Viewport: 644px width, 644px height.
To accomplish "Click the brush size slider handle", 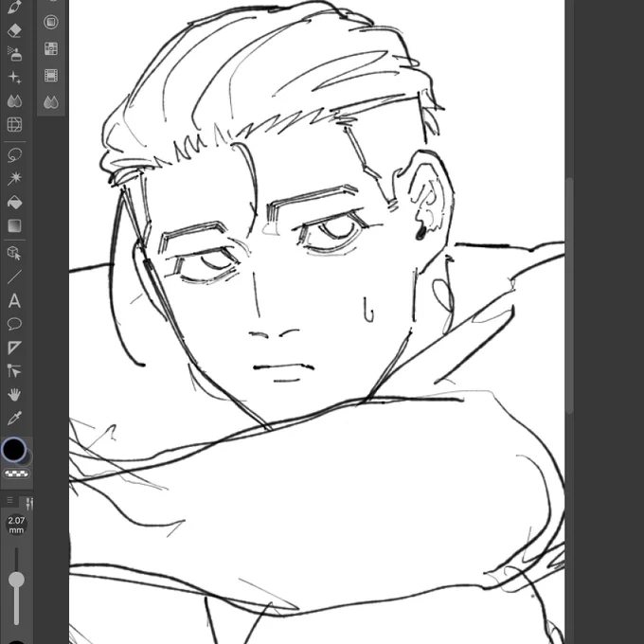I will (x=16, y=580).
